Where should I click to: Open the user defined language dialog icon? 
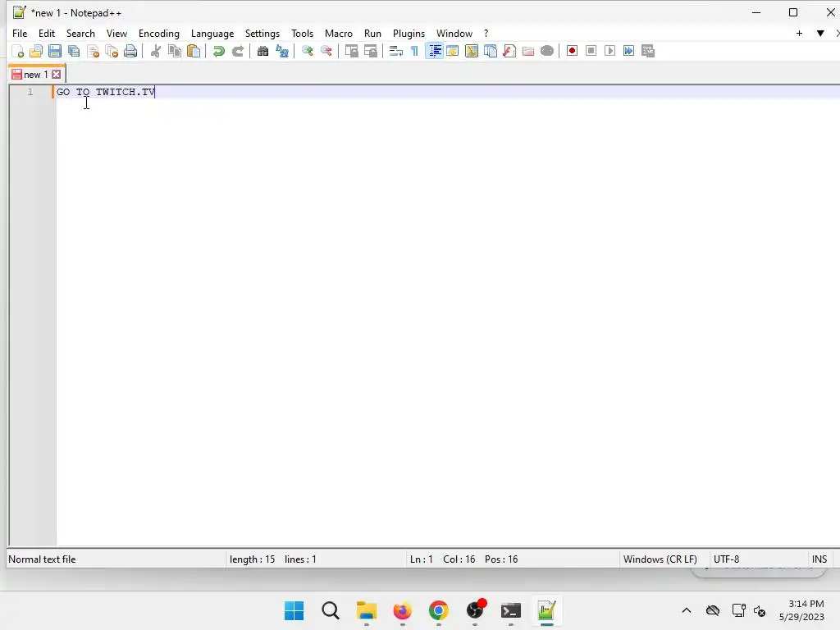coord(453,51)
